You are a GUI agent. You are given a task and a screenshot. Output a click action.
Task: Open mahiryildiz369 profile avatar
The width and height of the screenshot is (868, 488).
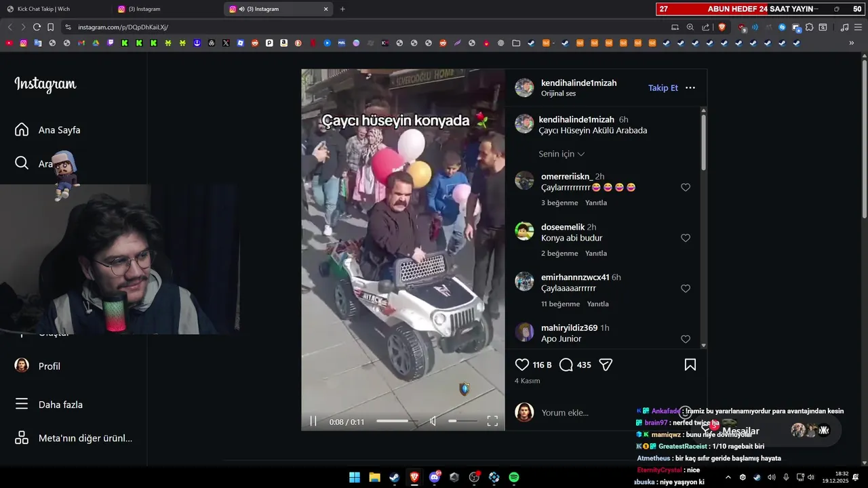tap(524, 332)
